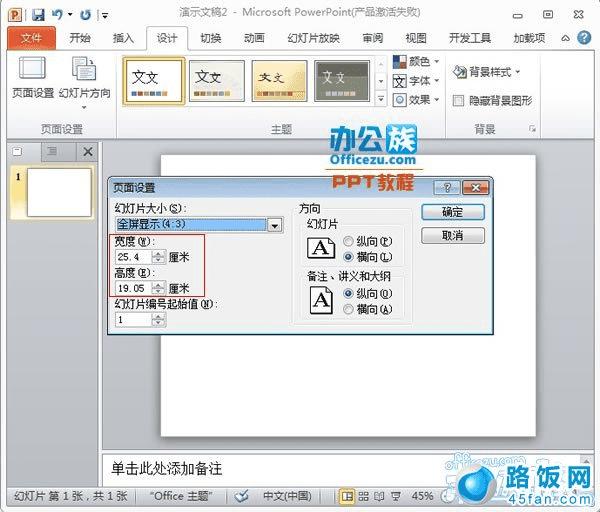Image resolution: width=600 pixels, height=512 pixels.
Task: Switch to the outline pane tab
Action: (52, 152)
